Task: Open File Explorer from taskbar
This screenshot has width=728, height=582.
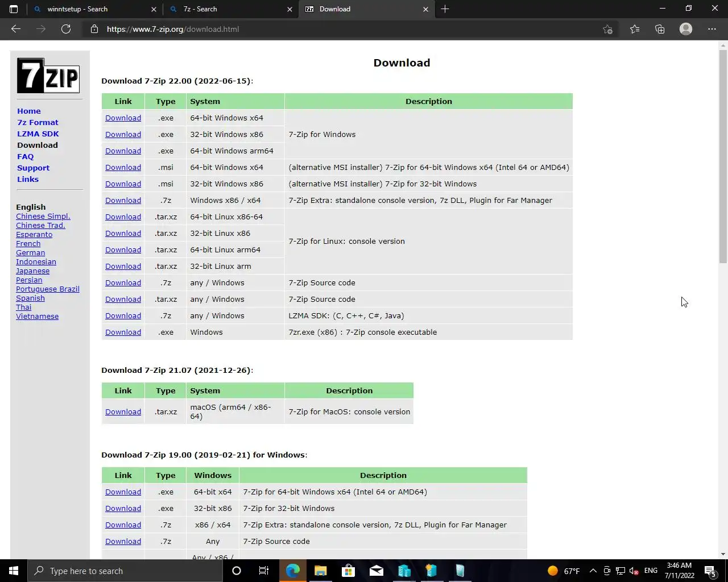Action: [x=320, y=571]
